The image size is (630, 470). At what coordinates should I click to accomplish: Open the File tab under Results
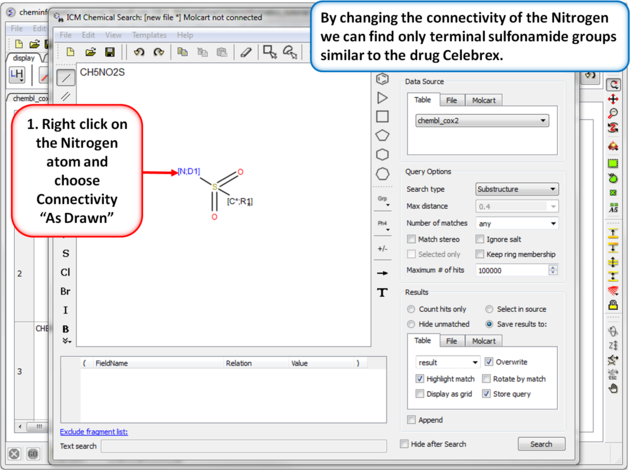click(452, 341)
